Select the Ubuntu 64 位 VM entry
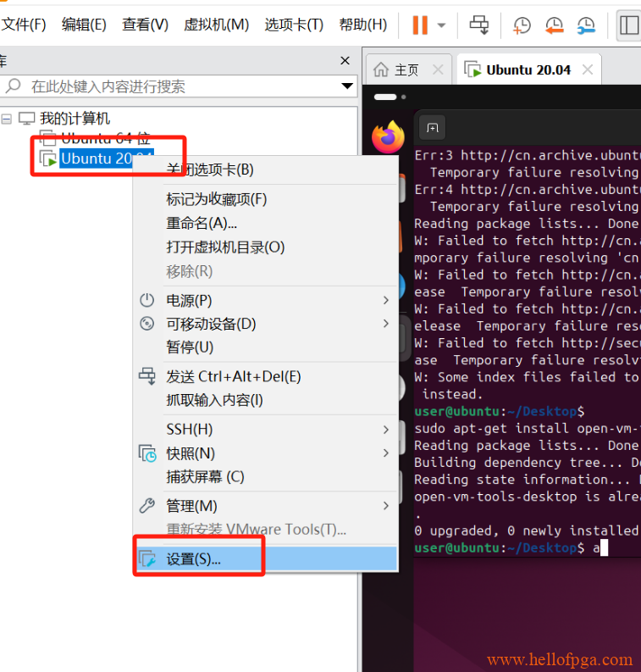The width and height of the screenshot is (641, 672). click(x=106, y=138)
